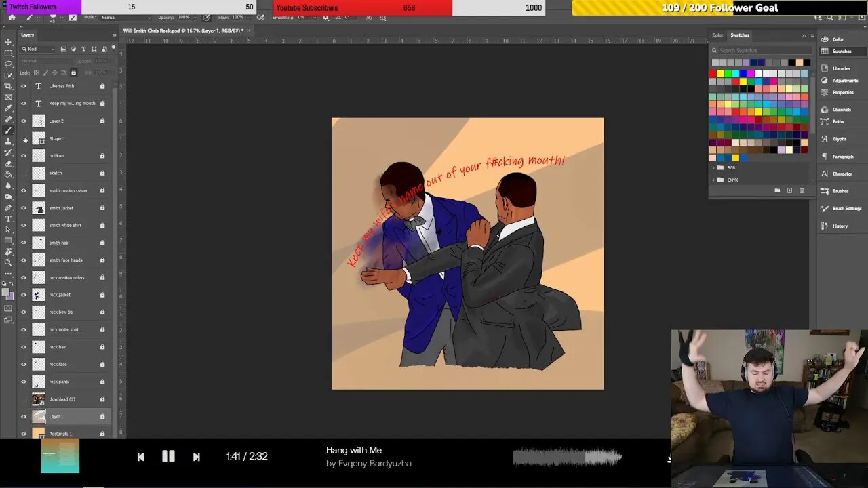Close the Will Smith Chris Rock.psd tab
This screenshot has height=488, width=868.
click(249, 30)
